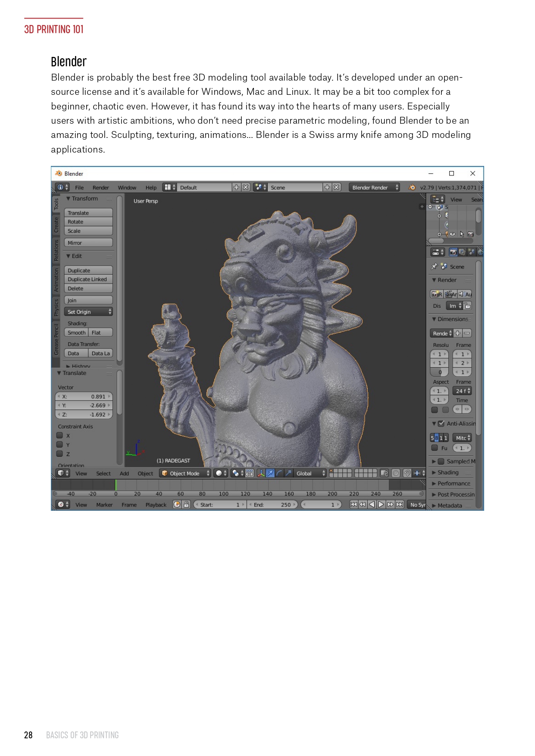Image resolution: width=535 pixels, height=756 pixels.
Task: Open the Help menu
Action: (x=151, y=187)
